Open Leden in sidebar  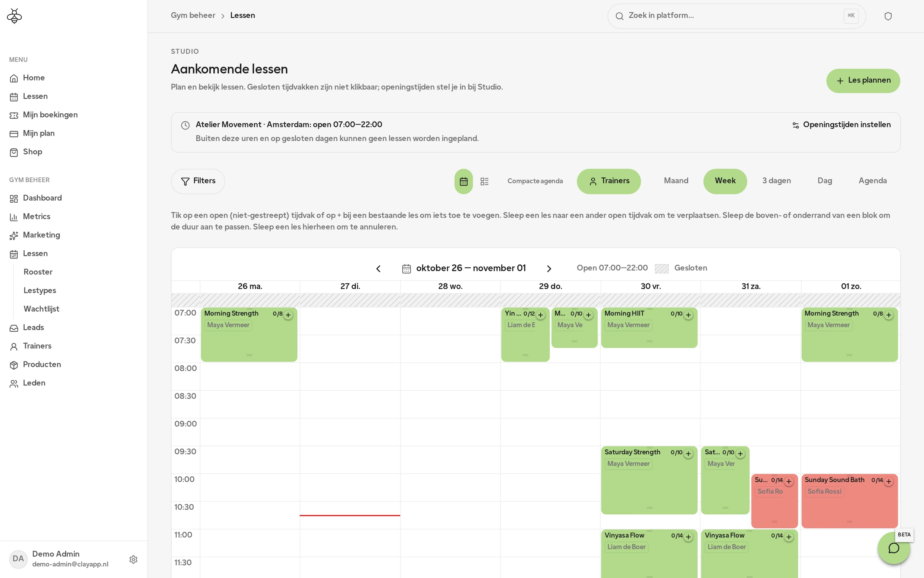tap(34, 383)
